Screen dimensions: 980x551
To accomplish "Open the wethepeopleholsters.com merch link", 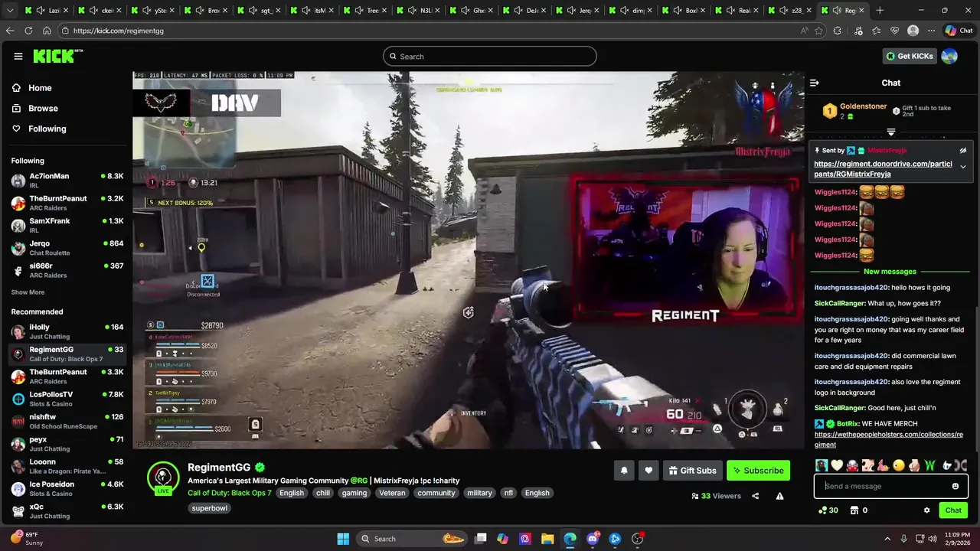I will pos(889,439).
